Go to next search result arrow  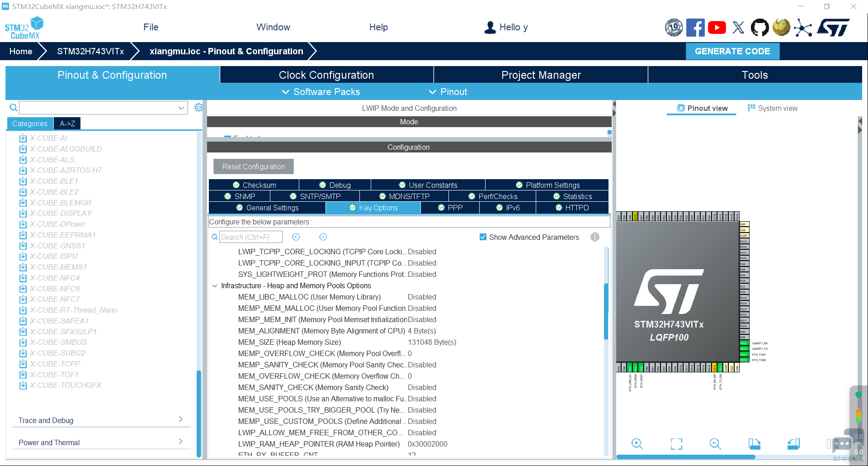pos(323,237)
